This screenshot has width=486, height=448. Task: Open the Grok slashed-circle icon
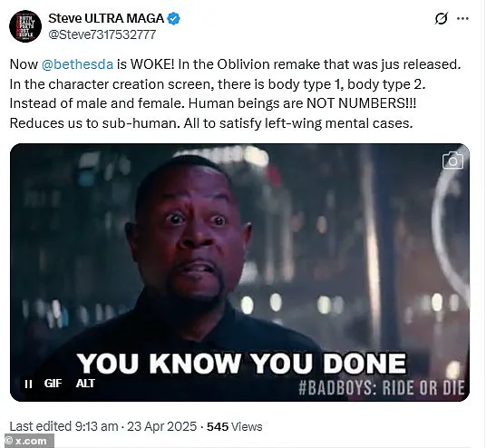tap(441, 18)
